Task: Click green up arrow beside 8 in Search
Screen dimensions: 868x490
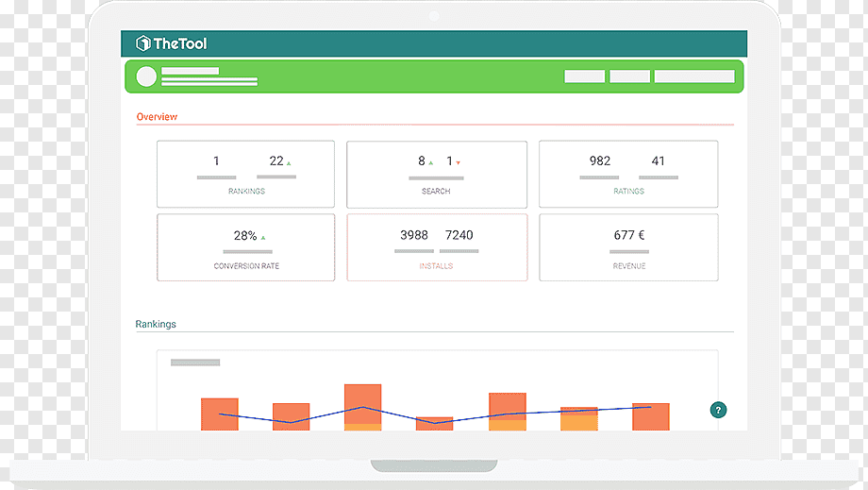Action: [x=430, y=162]
